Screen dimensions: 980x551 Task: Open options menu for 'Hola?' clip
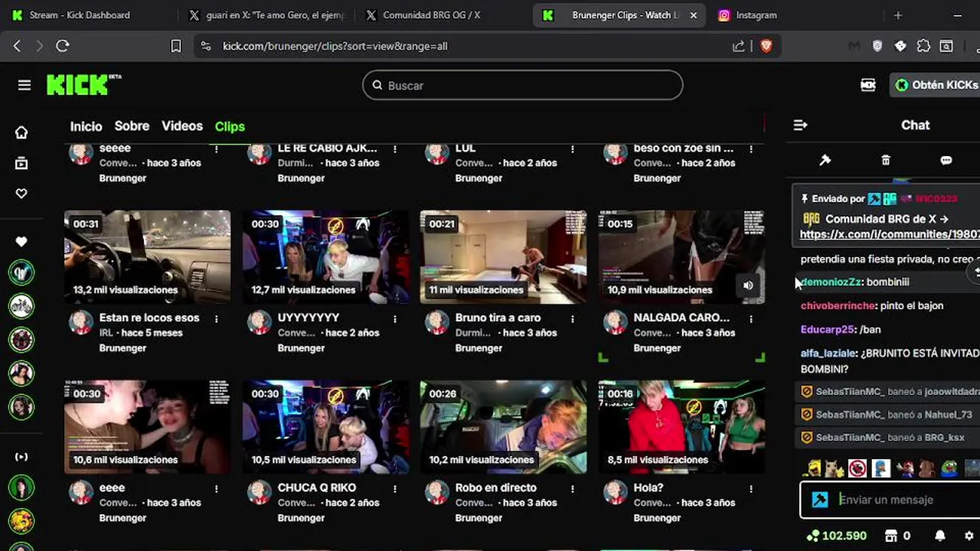pos(751,488)
